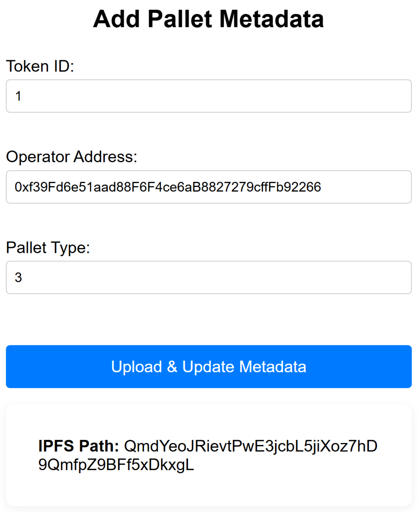Click the Operator Address label
The image size is (420, 518).
[71, 157]
